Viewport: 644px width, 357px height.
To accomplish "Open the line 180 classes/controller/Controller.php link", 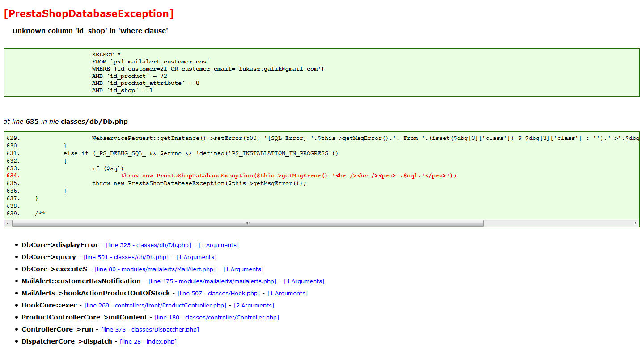I will click(x=217, y=318).
